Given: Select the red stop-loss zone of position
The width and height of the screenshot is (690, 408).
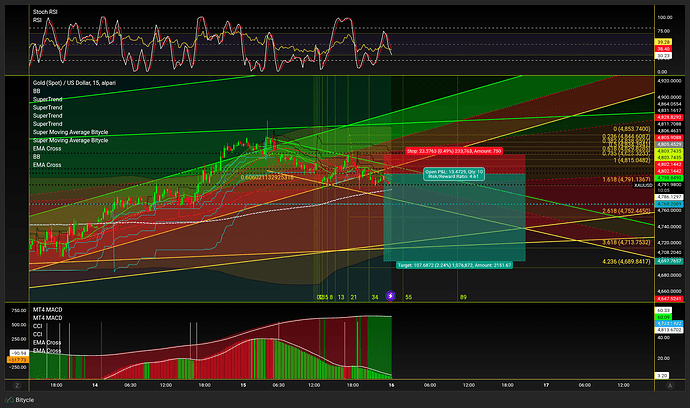Looking at the screenshot, I should point(455,164).
